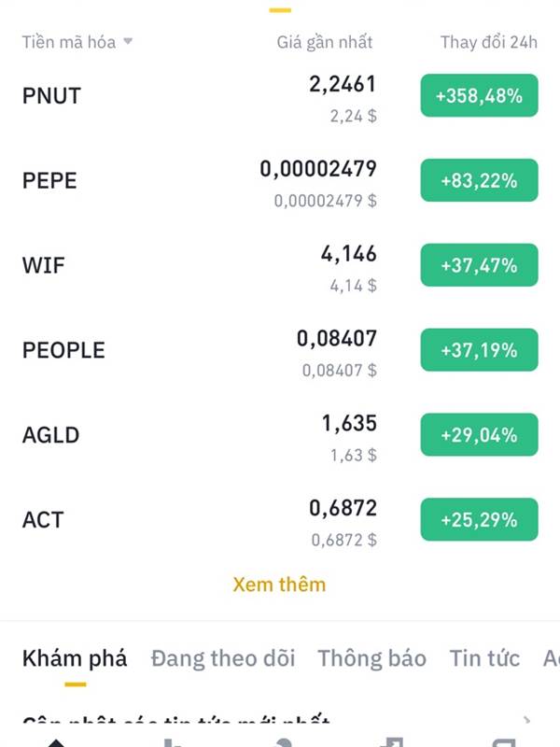Switch to the Đang theo dõi tab
Image resolution: width=560 pixels, height=747 pixels.
tap(223, 659)
